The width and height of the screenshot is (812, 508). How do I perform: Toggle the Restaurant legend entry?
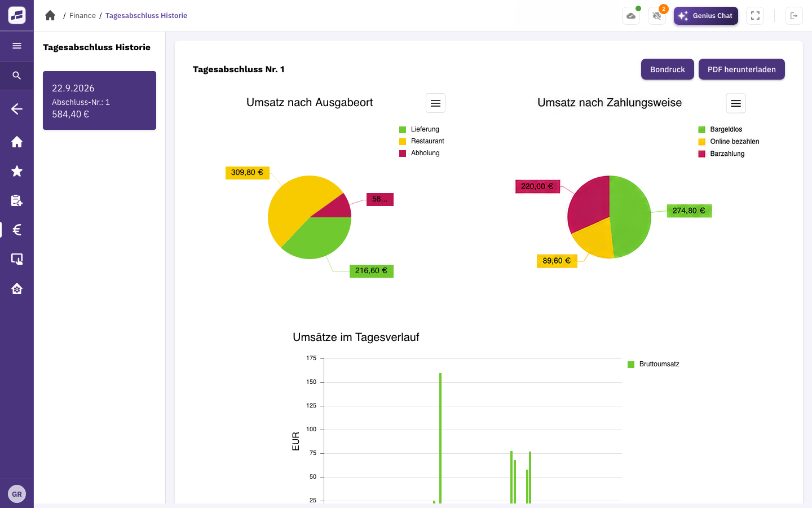point(422,141)
